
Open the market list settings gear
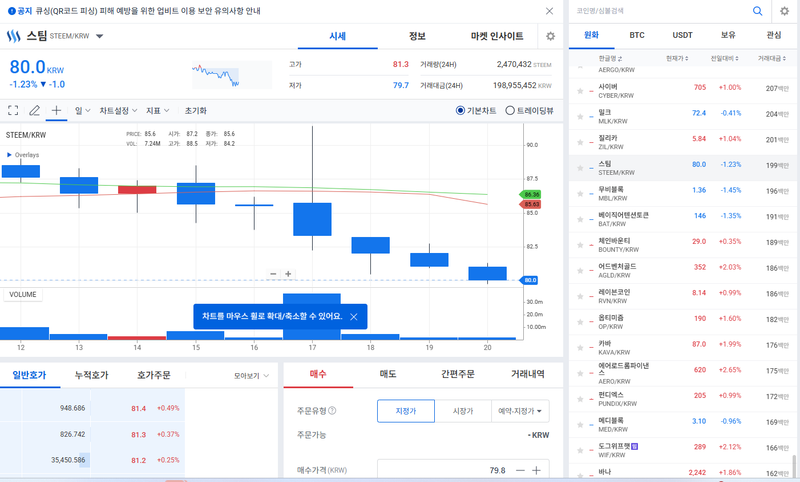pyautogui.click(x=784, y=11)
